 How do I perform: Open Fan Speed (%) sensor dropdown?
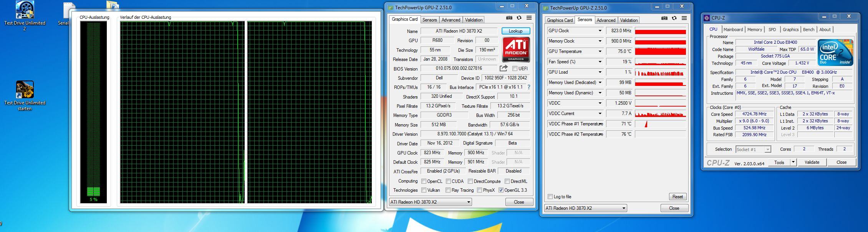point(600,62)
